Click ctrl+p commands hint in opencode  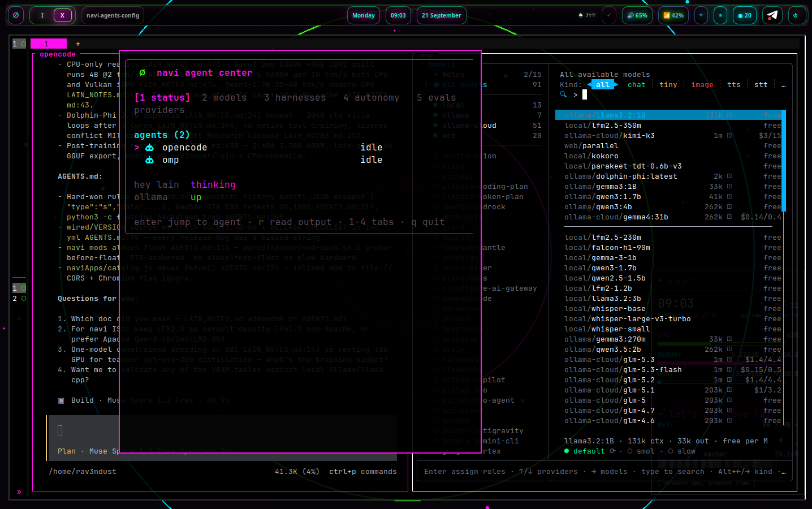click(x=363, y=472)
